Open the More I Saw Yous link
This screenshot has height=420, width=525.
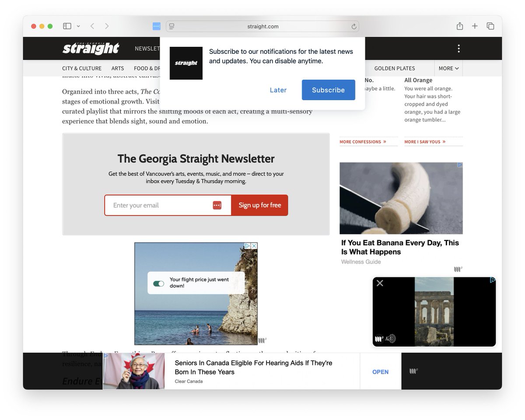[425, 142]
